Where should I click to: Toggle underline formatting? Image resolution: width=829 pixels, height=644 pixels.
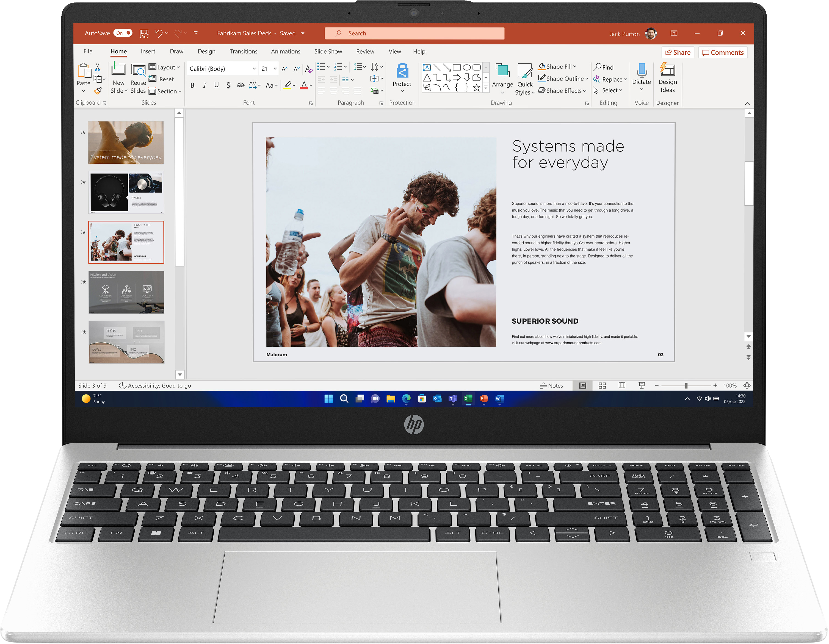[216, 85]
